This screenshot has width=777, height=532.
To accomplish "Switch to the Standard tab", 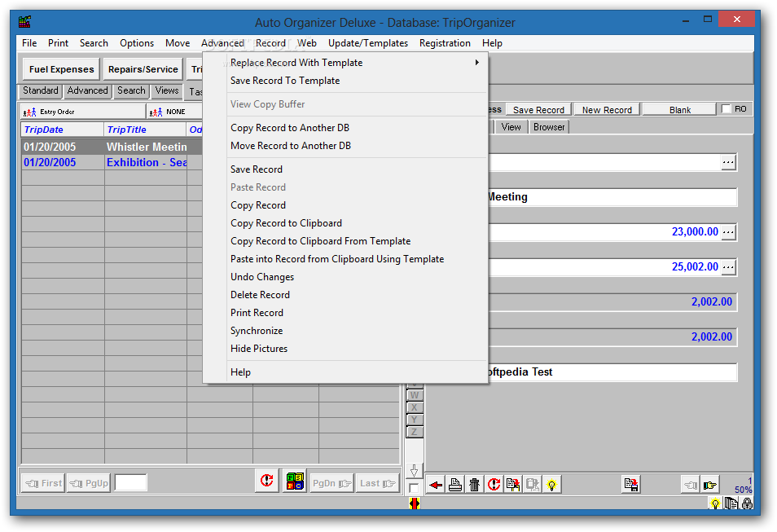I will tap(41, 90).
